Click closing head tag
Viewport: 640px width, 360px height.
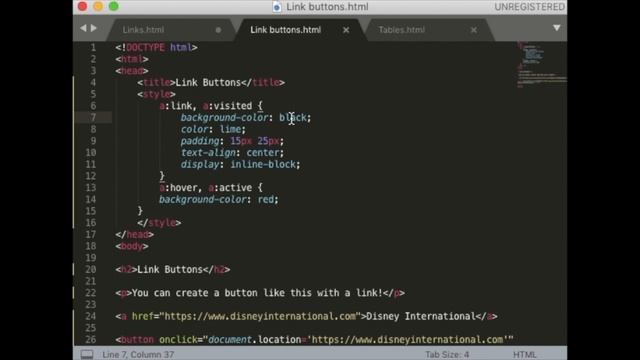(x=134, y=235)
